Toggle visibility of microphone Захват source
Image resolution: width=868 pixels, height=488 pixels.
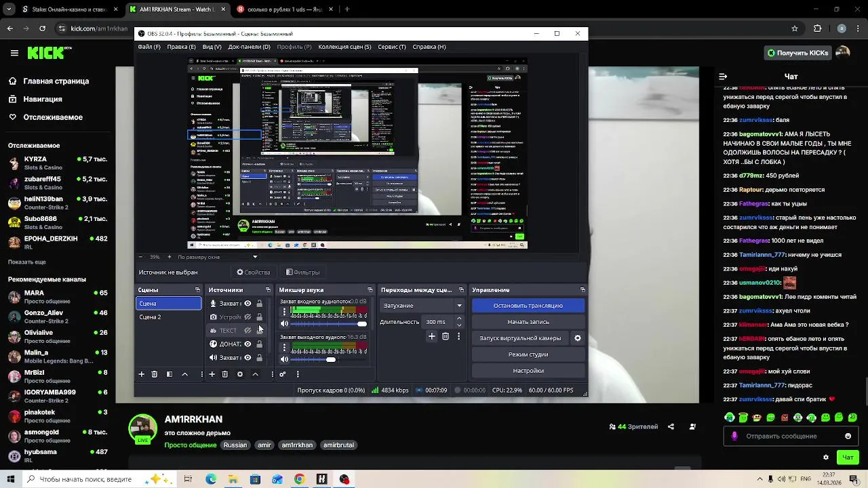(248, 304)
